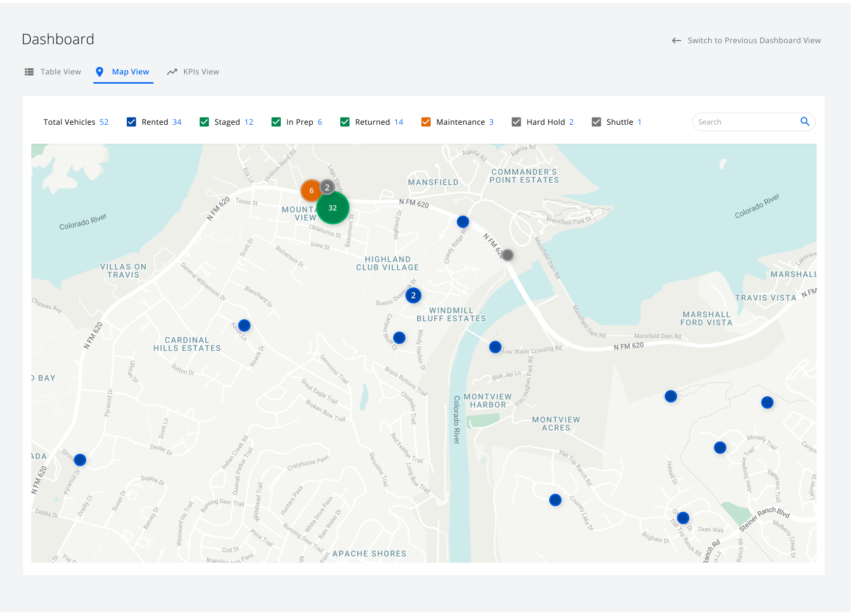The image size is (851, 616).
Task: Click the search magnifier icon
Action: tap(805, 122)
